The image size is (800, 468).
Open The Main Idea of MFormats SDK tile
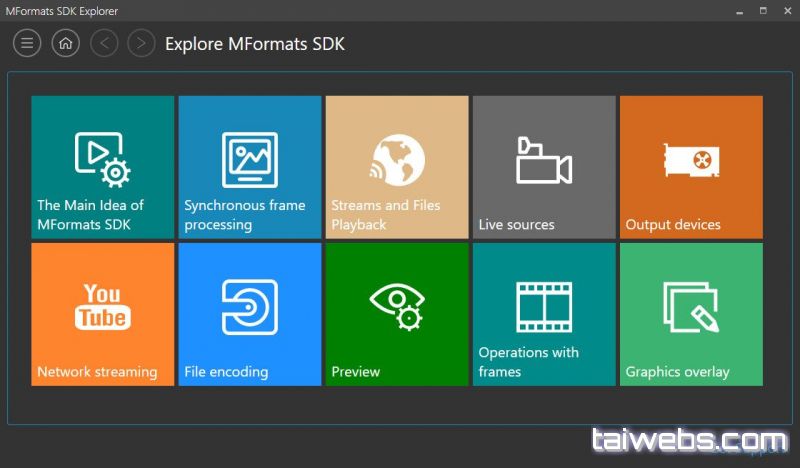pos(103,167)
